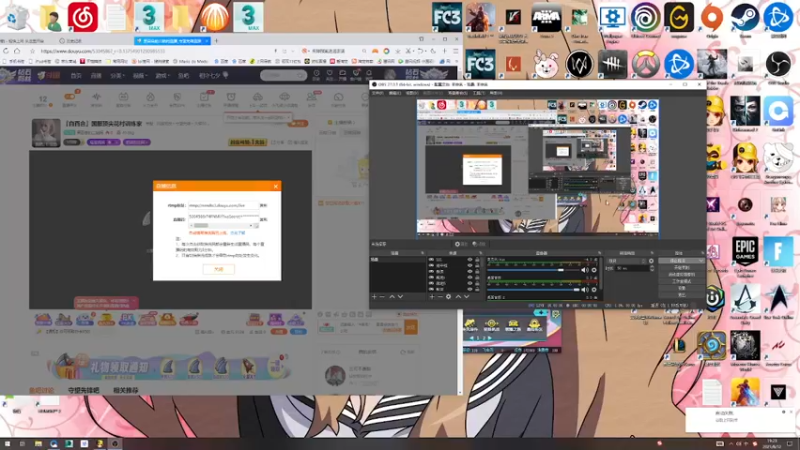This screenshot has width=800, height=450.
Task: Expand the 游戏 dropdown in Douyu navigation
Action: [162, 76]
